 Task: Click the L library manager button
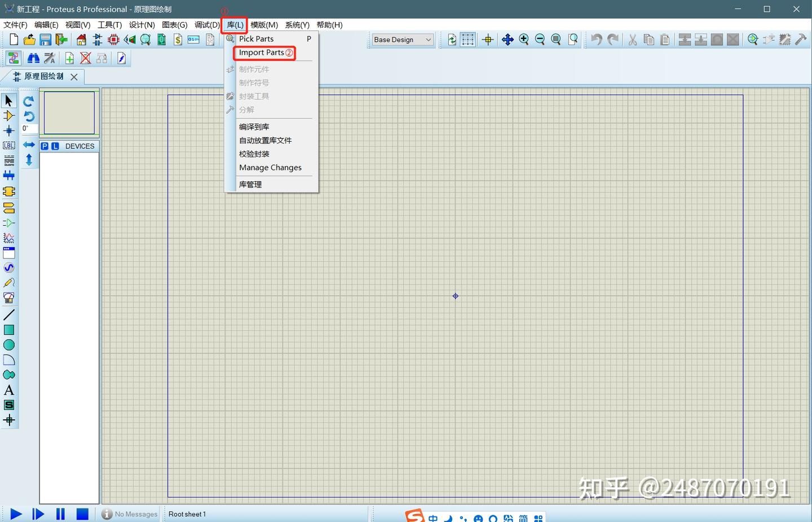click(55, 146)
